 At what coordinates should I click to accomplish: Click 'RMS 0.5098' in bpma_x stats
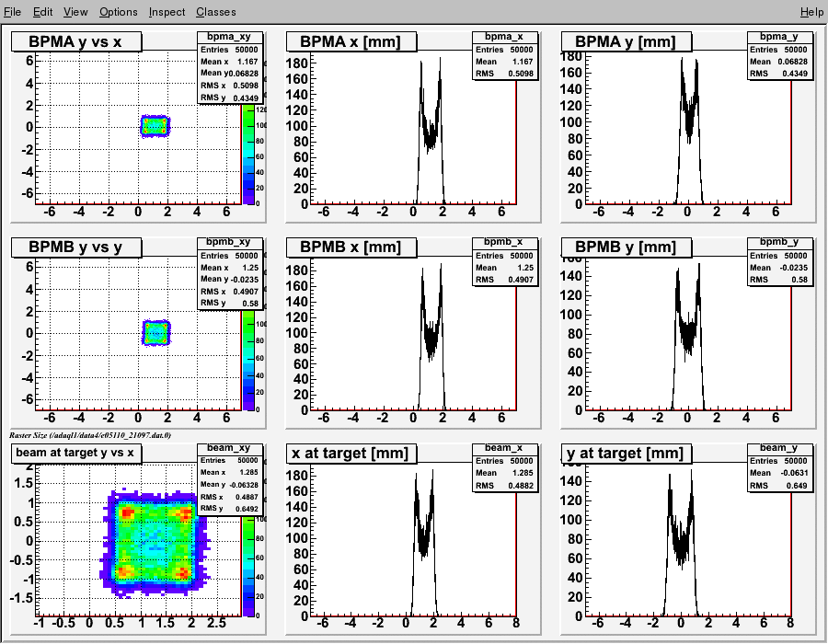[505, 74]
